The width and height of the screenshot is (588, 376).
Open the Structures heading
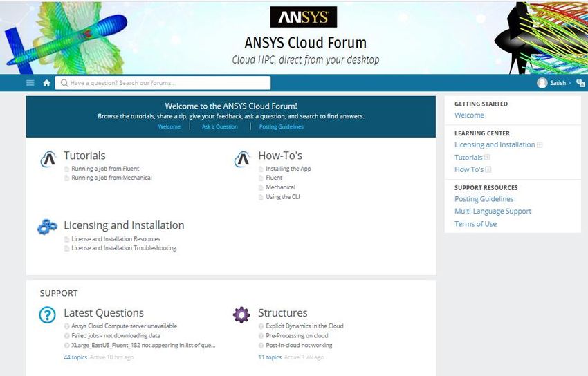coord(283,312)
